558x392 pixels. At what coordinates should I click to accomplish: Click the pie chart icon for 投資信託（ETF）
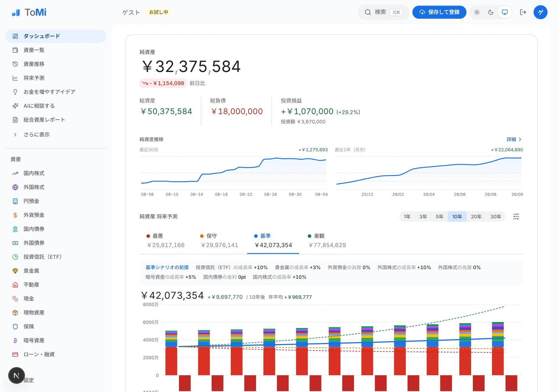(x=15, y=257)
